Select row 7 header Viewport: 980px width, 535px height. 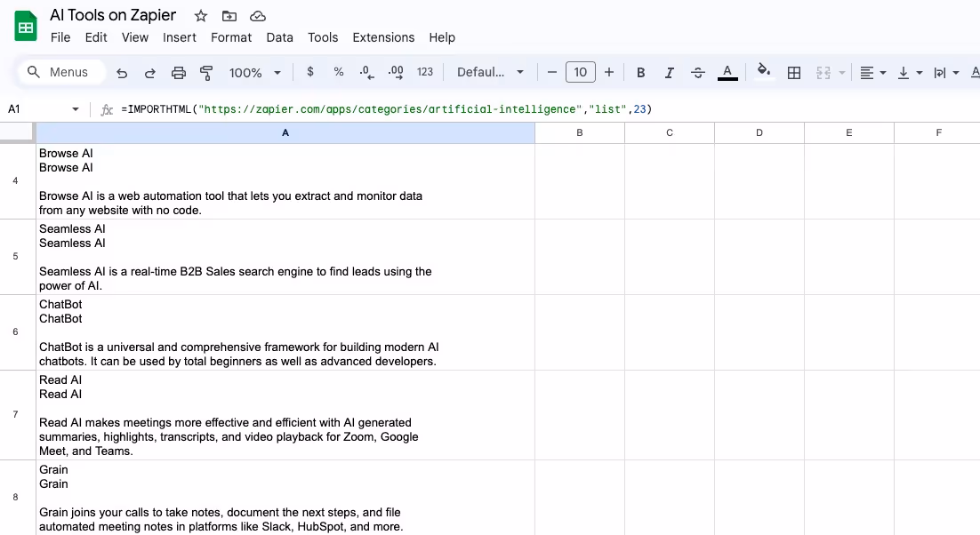point(16,414)
